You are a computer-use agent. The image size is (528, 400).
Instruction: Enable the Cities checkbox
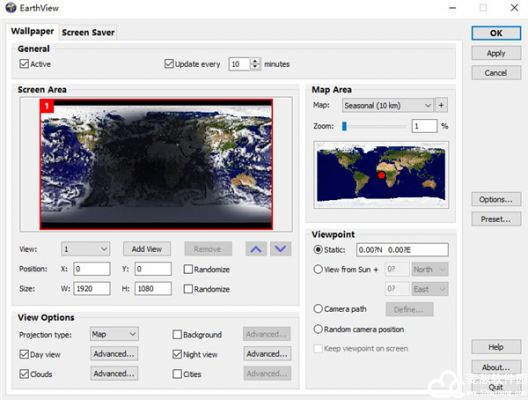click(x=177, y=374)
